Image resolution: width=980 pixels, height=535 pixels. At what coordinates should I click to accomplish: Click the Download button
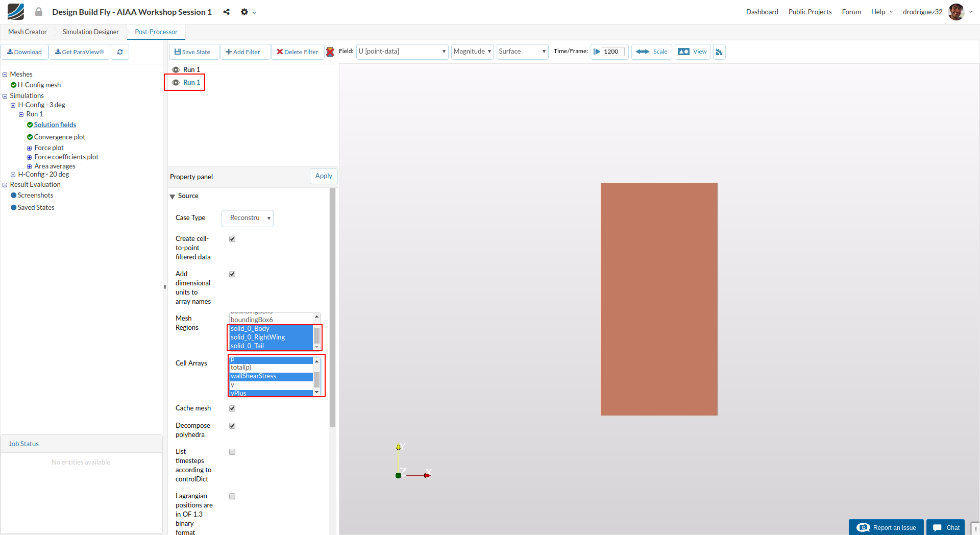point(24,52)
